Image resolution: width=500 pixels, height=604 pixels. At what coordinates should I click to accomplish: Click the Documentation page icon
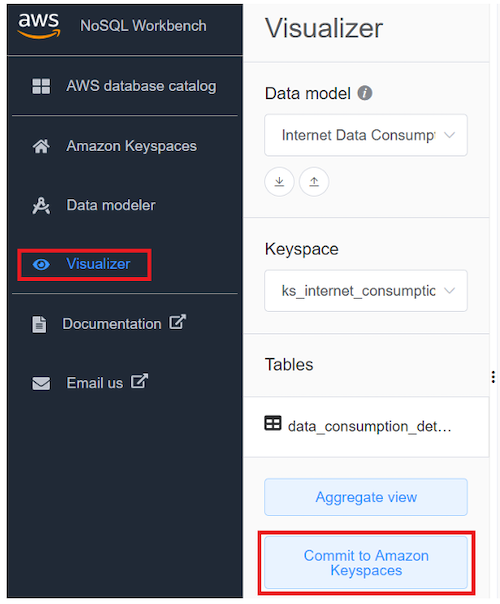coord(39,324)
